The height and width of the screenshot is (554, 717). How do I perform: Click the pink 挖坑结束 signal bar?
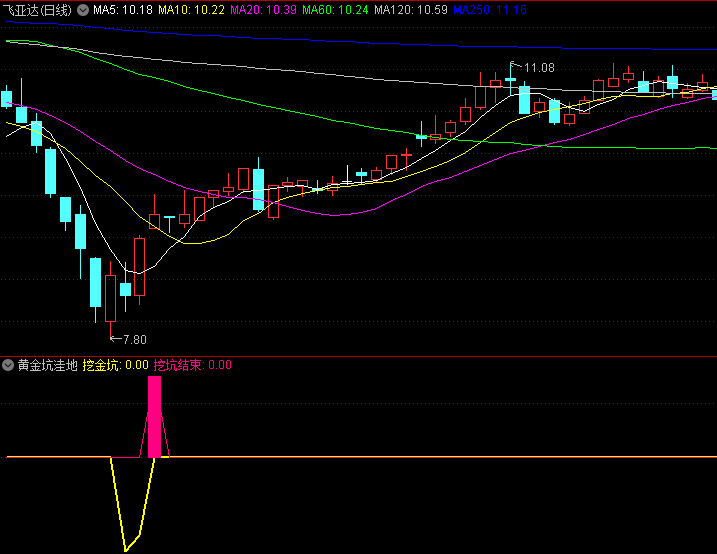click(x=155, y=416)
